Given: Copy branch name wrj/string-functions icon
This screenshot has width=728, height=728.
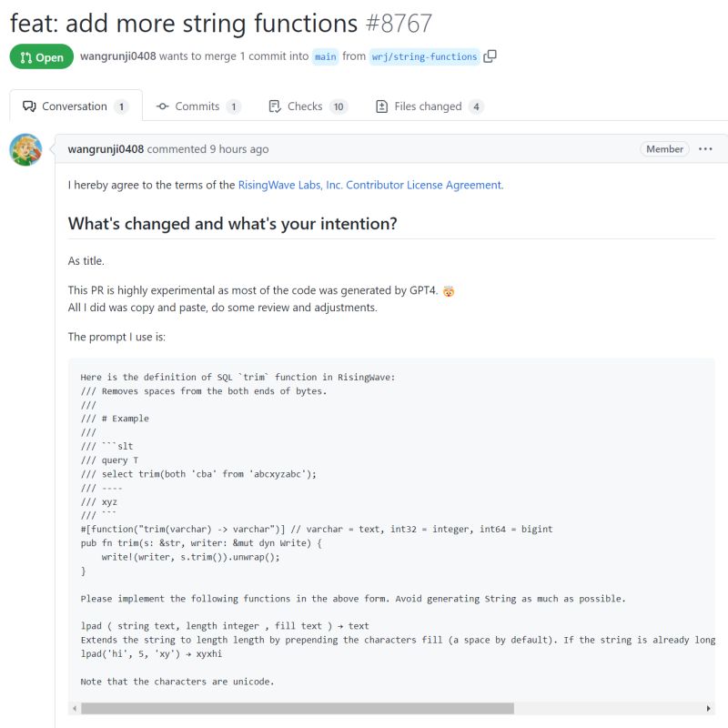Looking at the screenshot, I should click(490, 56).
